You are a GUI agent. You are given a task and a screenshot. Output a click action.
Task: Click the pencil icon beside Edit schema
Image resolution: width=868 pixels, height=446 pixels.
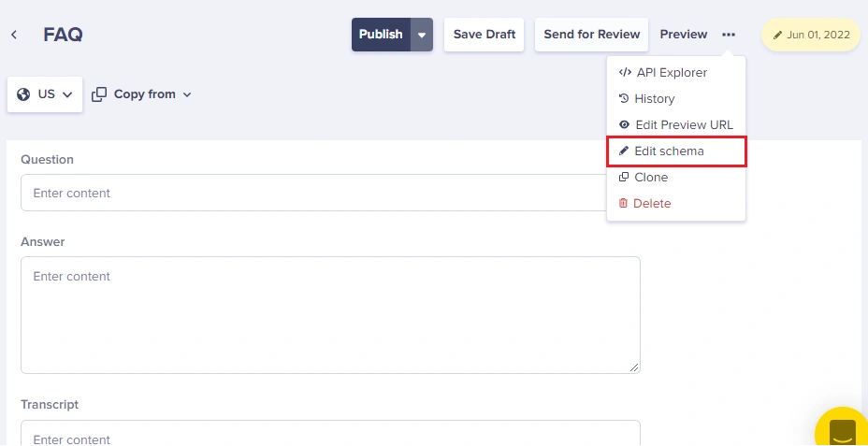coord(624,151)
